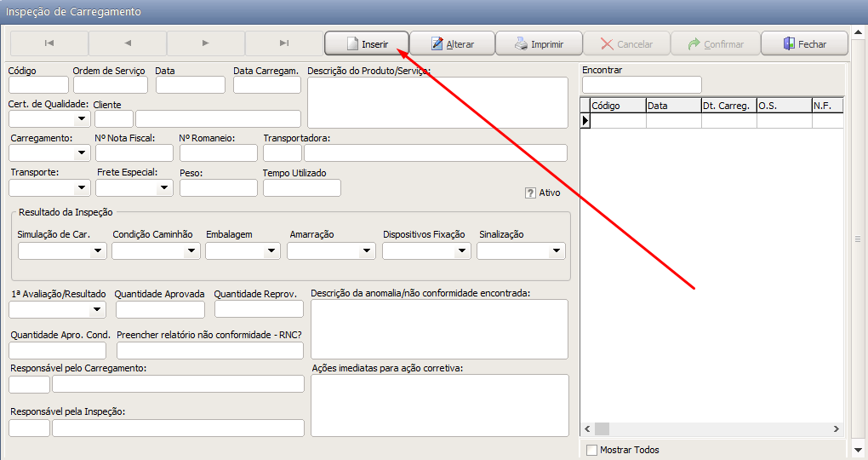Click the N.F. grid column header

tap(828, 106)
